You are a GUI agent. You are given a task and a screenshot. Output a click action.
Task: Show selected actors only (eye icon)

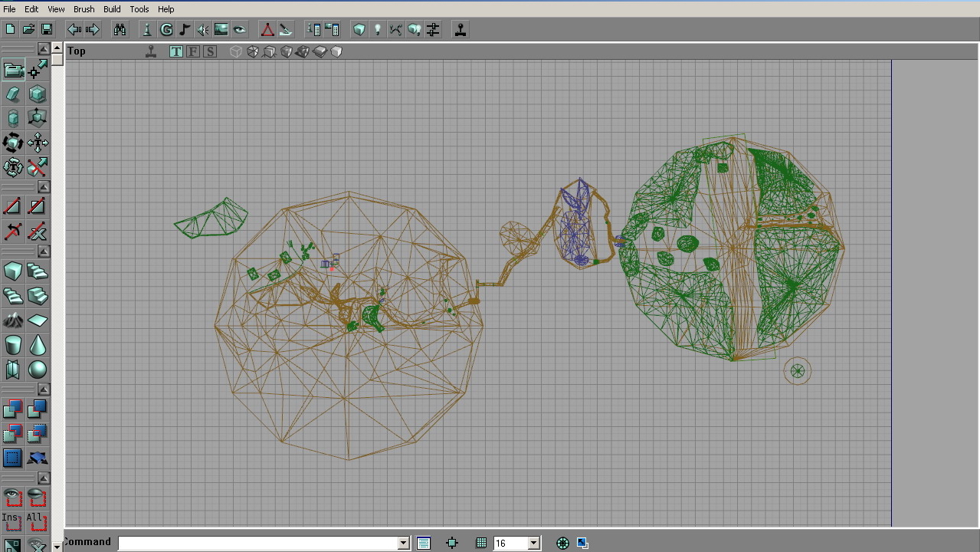(x=13, y=497)
